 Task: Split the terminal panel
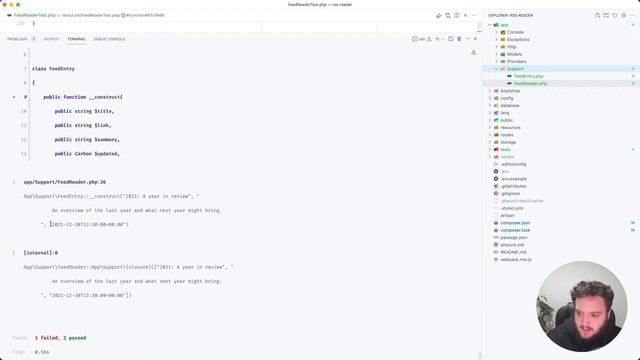pyautogui.click(x=451, y=39)
